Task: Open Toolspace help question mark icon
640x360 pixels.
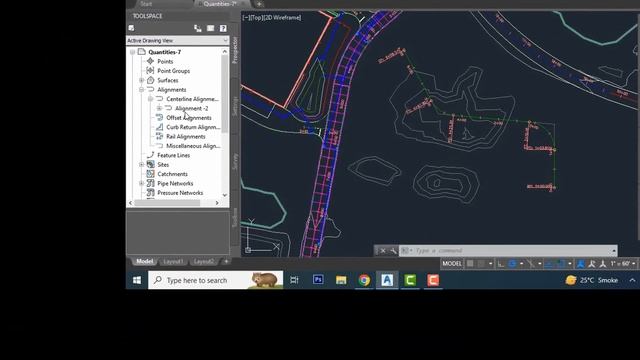Action: [223, 28]
